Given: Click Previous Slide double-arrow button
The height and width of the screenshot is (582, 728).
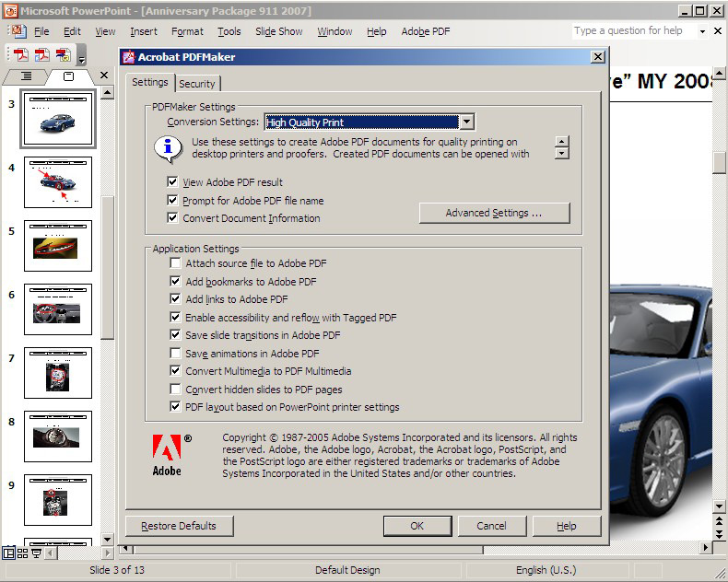Looking at the screenshot, I should (719, 520).
